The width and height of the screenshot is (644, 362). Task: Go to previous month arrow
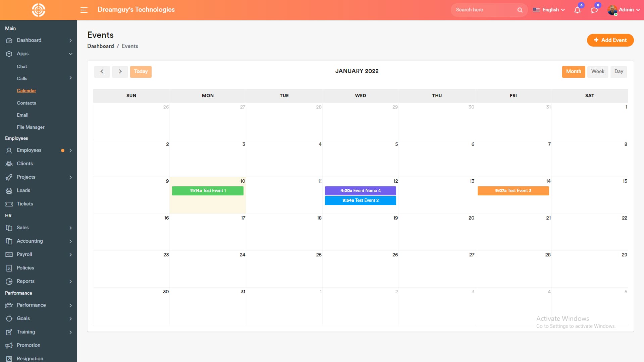[102, 71]
